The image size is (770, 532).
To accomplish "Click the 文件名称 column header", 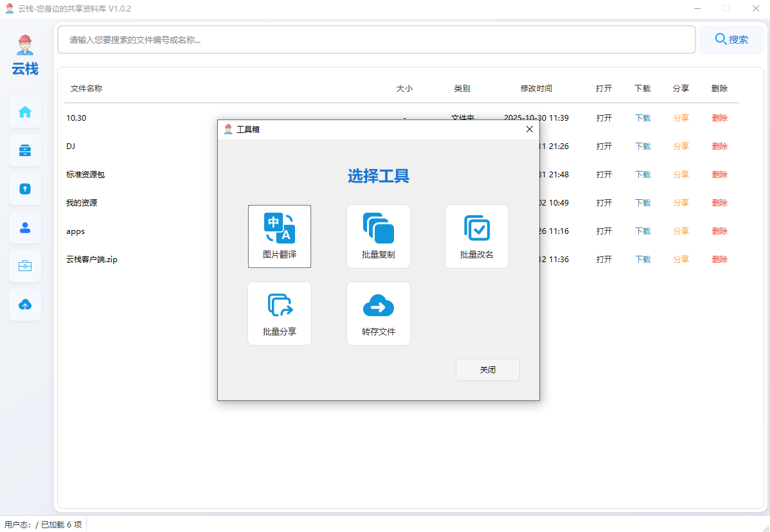I will (x=86, y=89).
